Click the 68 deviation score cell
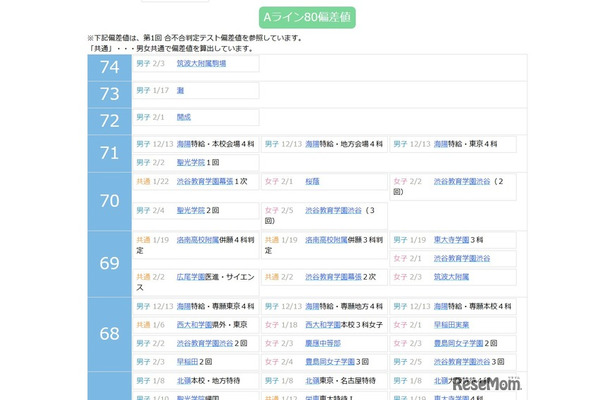This screenshot has width=610, height=400. (110, 334)
